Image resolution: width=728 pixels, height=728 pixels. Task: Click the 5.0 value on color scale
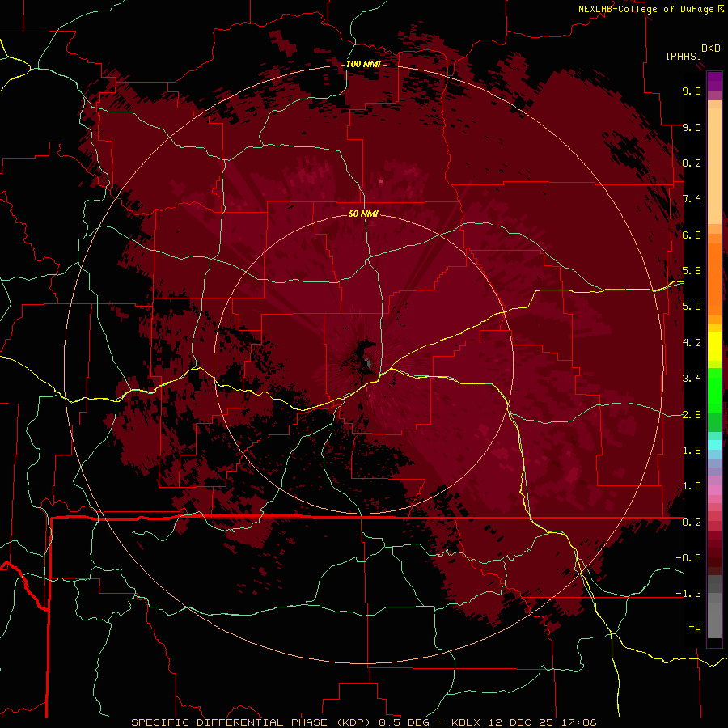pos(692,307)
